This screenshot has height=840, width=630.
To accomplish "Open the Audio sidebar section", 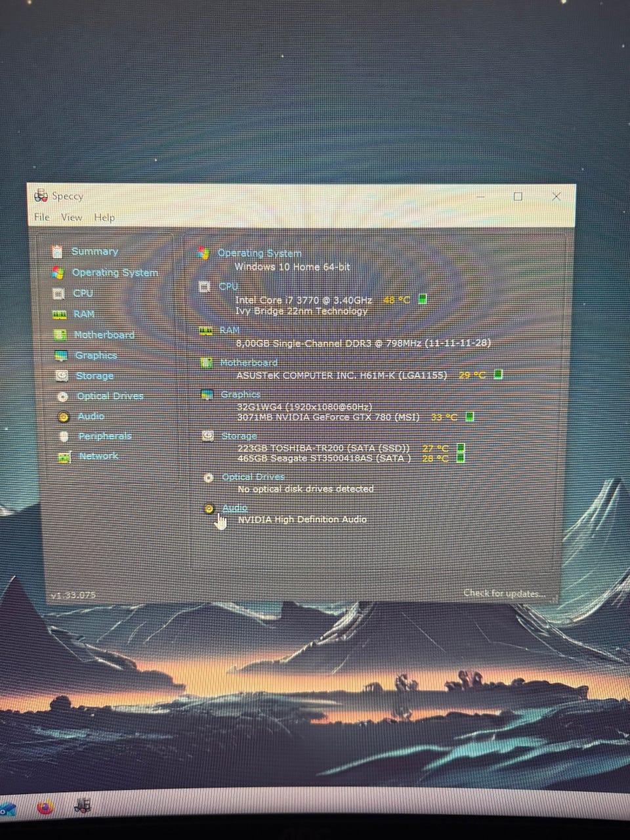I will (x=91, y=417).
